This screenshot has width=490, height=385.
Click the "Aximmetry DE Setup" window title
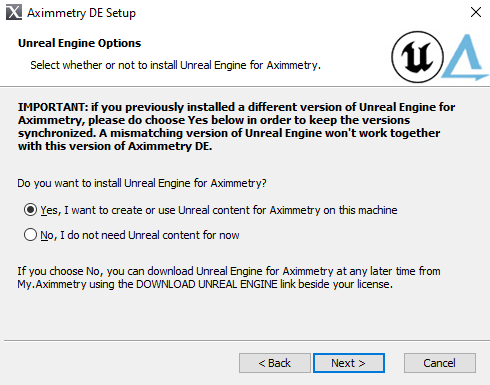[81, 13]
